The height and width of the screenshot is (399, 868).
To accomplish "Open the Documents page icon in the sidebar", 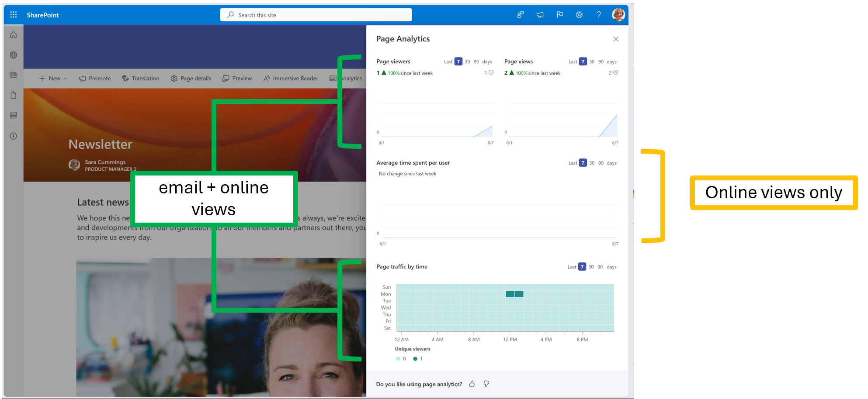I will coord(13,95).
